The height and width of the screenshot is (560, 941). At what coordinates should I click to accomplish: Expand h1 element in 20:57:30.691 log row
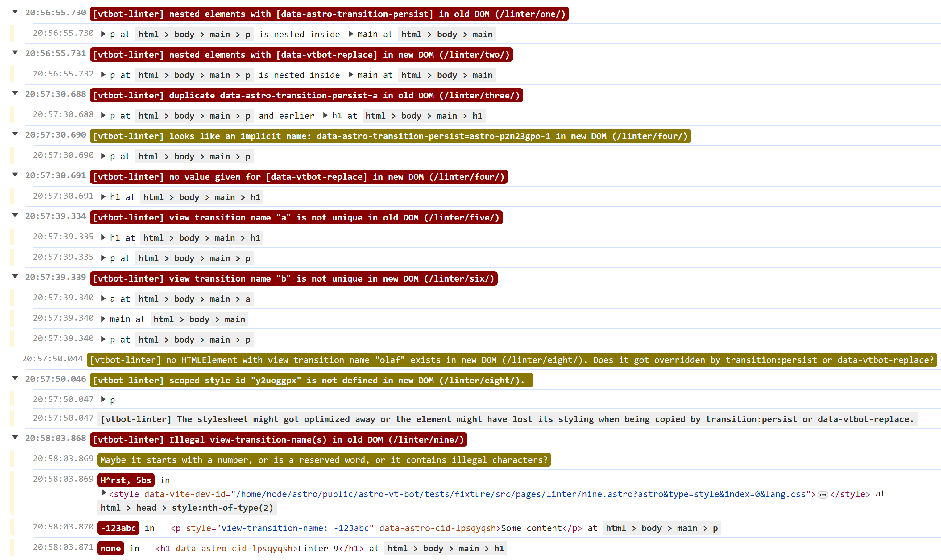tap(103, 197)
